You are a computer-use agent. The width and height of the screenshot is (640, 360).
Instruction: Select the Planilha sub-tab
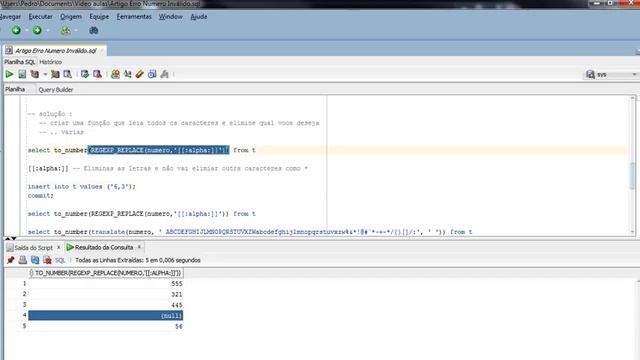15,89
